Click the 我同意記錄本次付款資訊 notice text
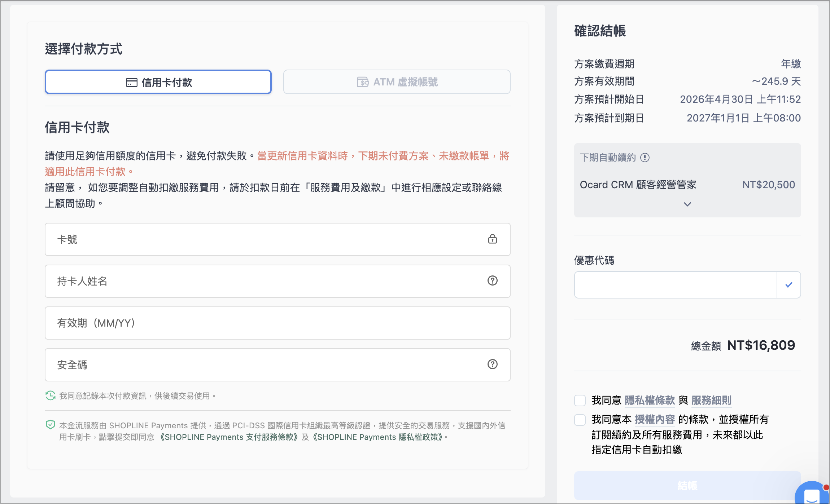The width and height of the screenshot is (830, 504). (138, 396)
